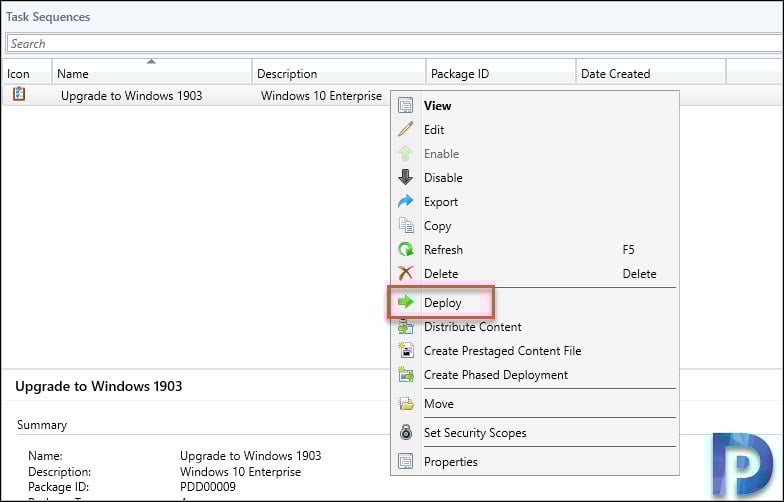The width and height of the screenshot is (784, 502).
Task: Select Set Security Scopes entry
Action: [x=534, y=432]
